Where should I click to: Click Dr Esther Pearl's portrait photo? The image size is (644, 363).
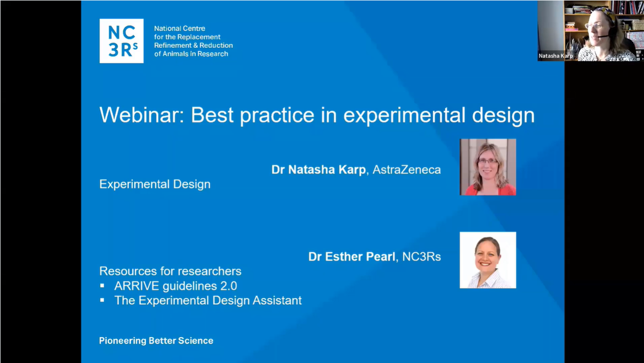click(x=488, y=259)
